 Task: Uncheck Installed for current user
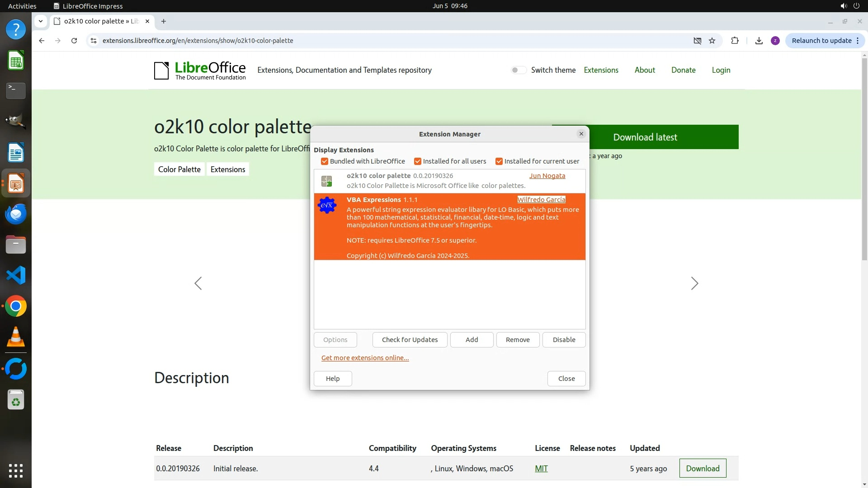coord(499,161)
